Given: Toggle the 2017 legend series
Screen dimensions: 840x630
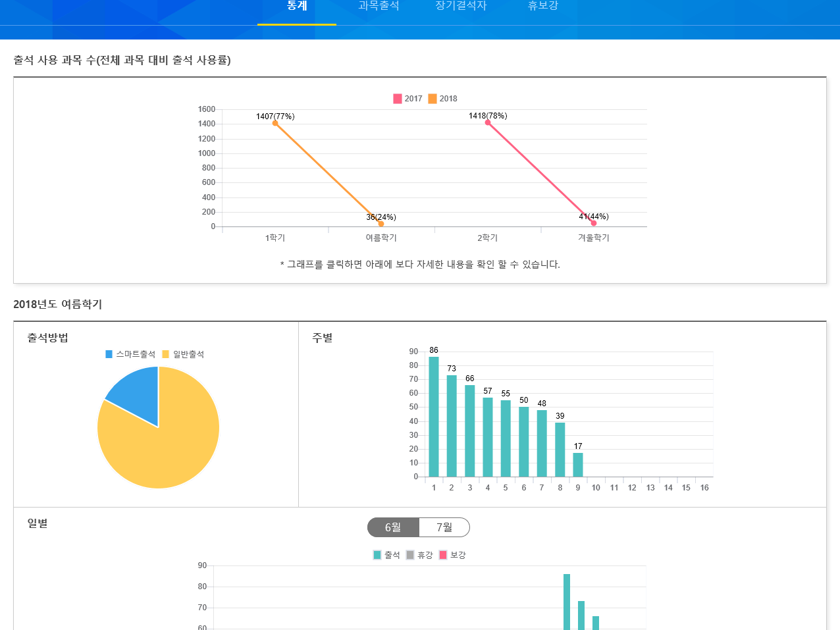Looking at the screenshot, I should pyautogui.click(x=407, y=99).
